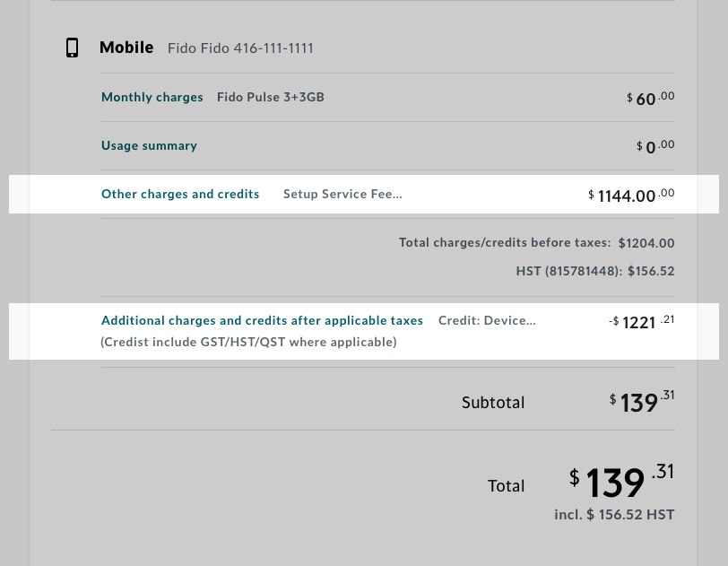This screenshot has height=566, width=728.
Task: Expand Other charges and credits
Action: [x=180, y=194]
